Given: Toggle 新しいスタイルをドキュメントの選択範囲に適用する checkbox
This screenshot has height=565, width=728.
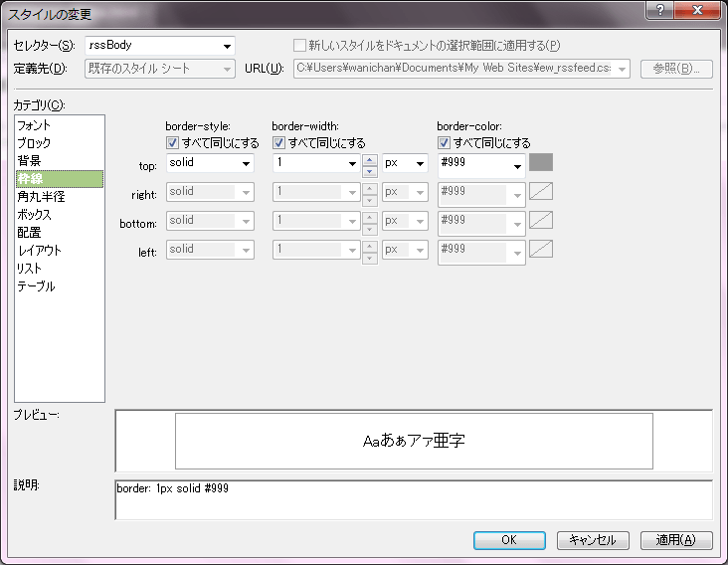Looking at the screenshot, I should point(300,46).
